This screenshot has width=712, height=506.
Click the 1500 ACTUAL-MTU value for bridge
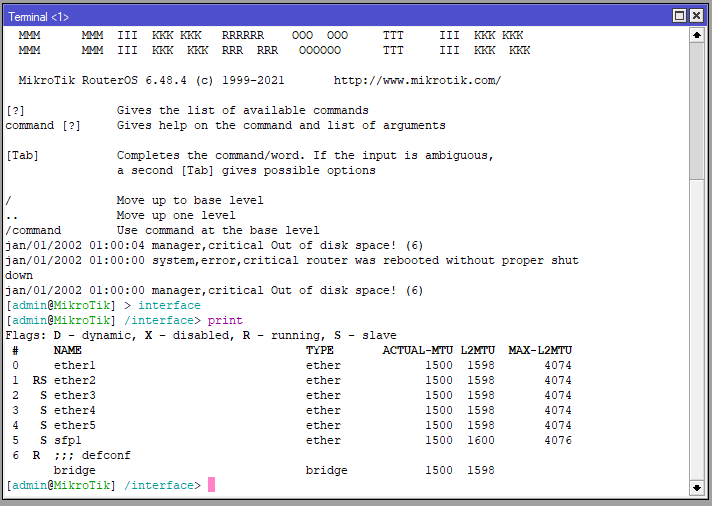439,470
